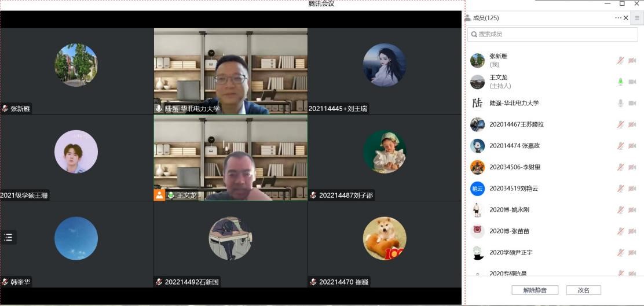The width and height of the screenshot is (644, 306).
Task: Click the 搜索成员 search field
Action: 552,35
